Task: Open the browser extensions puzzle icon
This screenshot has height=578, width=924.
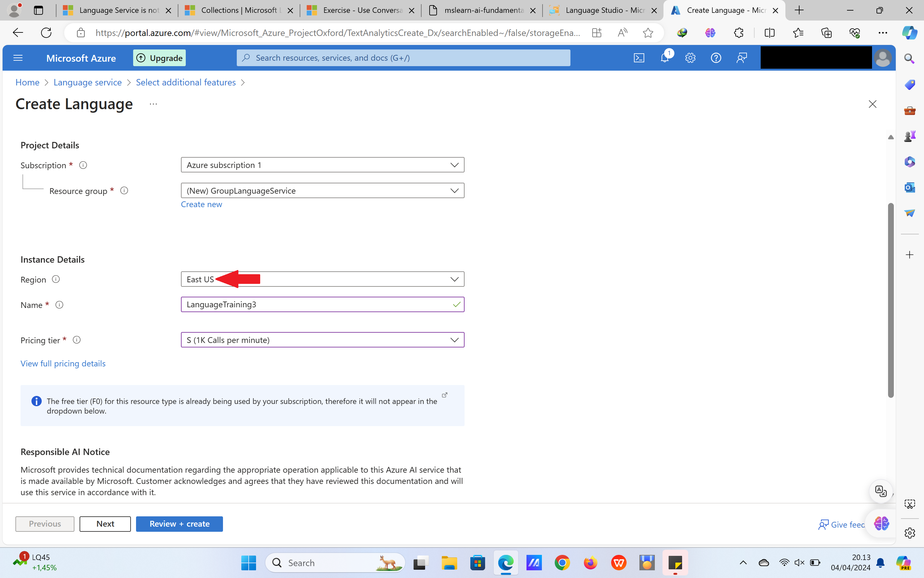Action: point(739,33)
